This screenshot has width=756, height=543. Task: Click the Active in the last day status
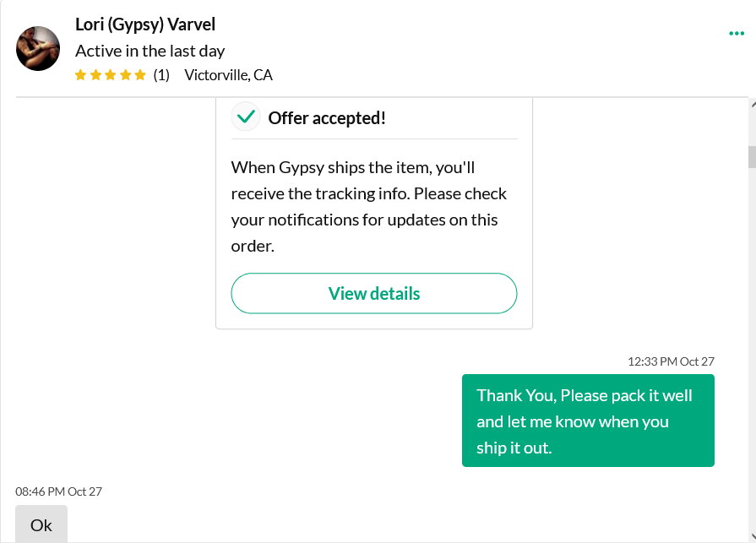coord(150,51)
